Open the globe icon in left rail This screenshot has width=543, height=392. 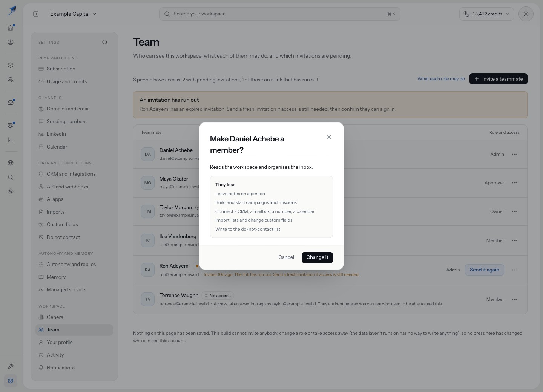pyautogui.click(x=11, y=163)
